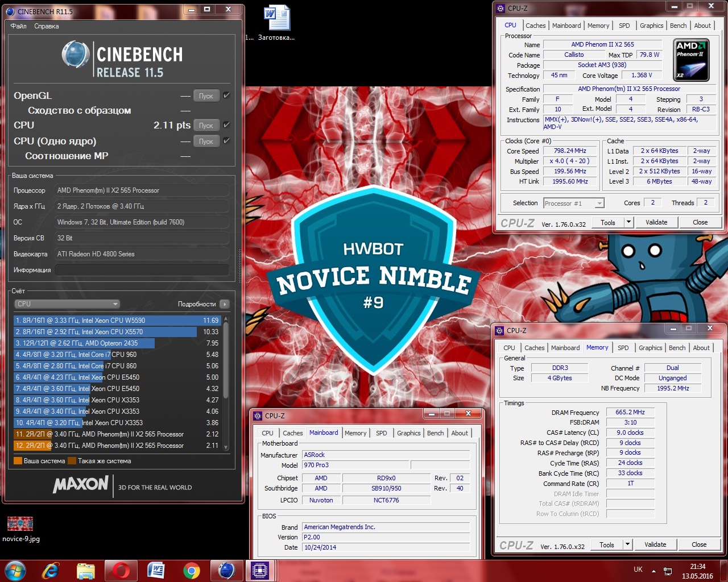The height and width of the screenshot is (582, 728).
Task: Toggle the OpenGL test checkbox
Action: [226, 95]
